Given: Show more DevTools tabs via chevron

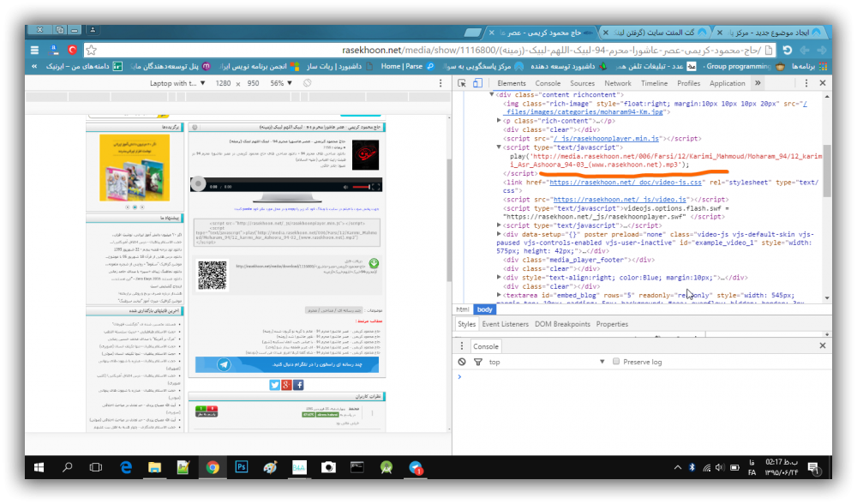Looking at the screenshot, I should tap(758, 83).
